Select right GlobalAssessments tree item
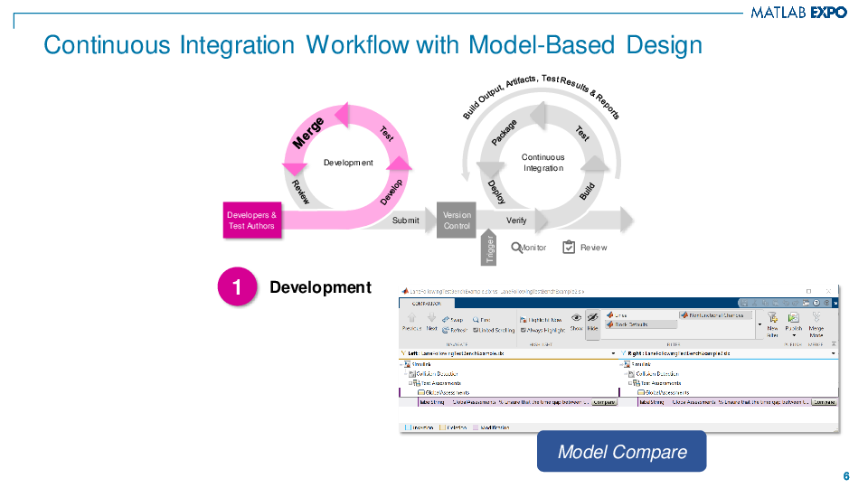The width and height of the screenshot is (868, 488). [664, 392]
